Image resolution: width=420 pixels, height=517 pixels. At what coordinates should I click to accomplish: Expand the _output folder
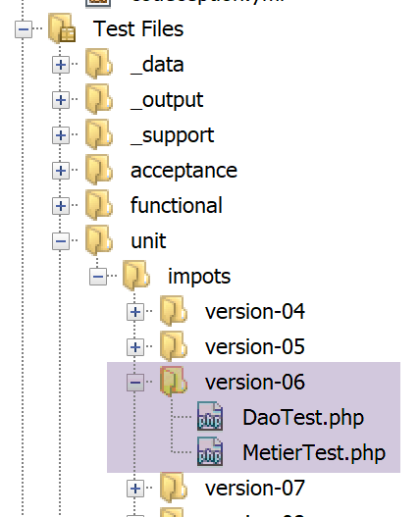(61, 100)
